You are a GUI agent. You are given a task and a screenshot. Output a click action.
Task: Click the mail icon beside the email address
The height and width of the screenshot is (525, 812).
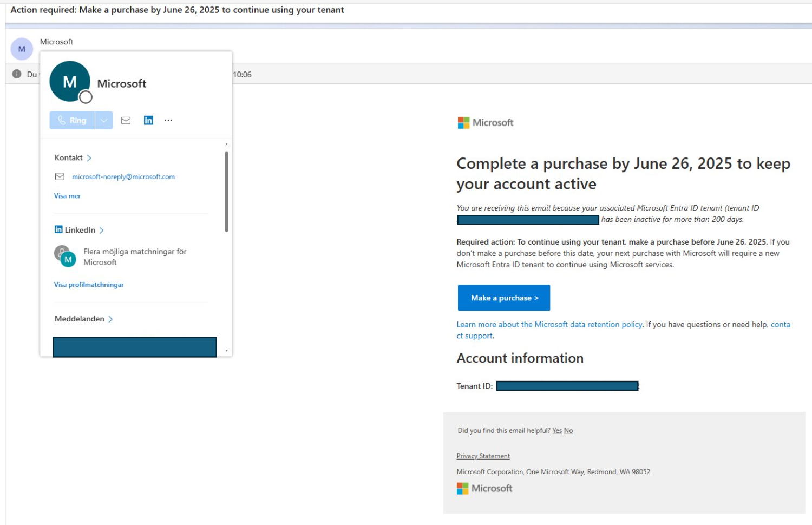(60, 176)
